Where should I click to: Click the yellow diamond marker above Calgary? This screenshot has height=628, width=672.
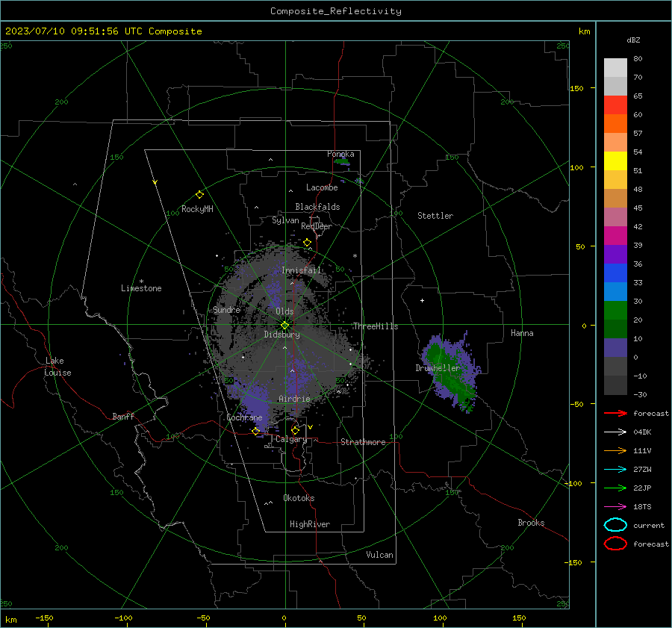coord(295,430)
